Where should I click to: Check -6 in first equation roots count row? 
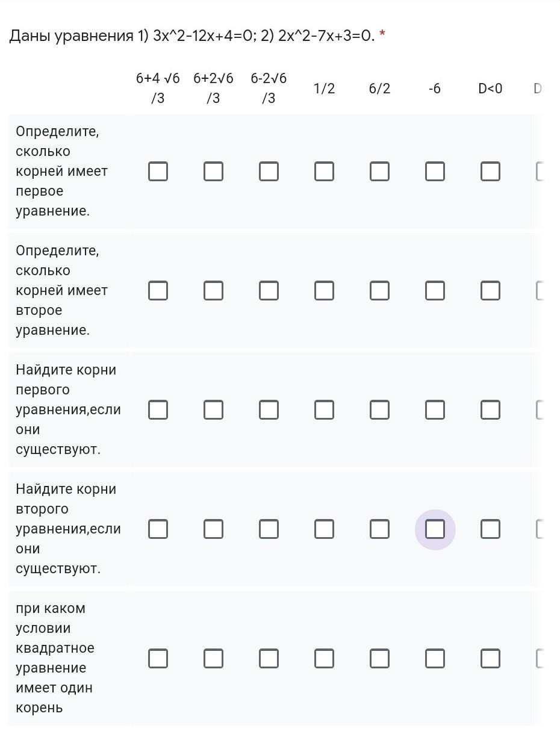(x=435, y=172)
